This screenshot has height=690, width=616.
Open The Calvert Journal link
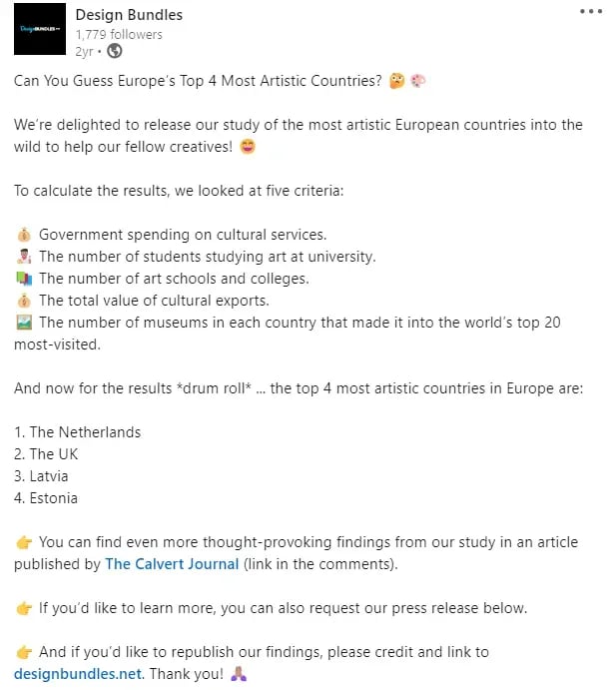(x=172, y=564)
